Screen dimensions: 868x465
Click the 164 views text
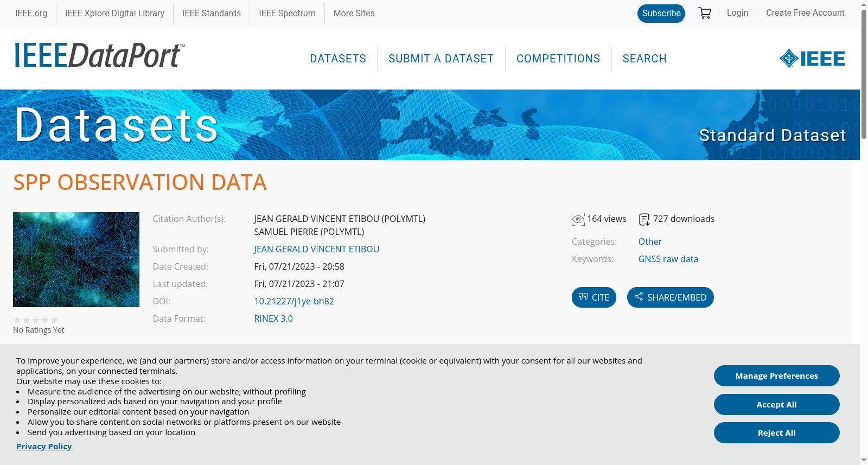point(607,219)
